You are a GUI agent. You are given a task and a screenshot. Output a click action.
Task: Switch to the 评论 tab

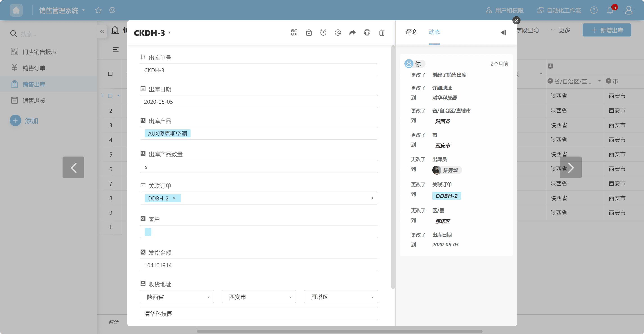[x=411, y=32]
